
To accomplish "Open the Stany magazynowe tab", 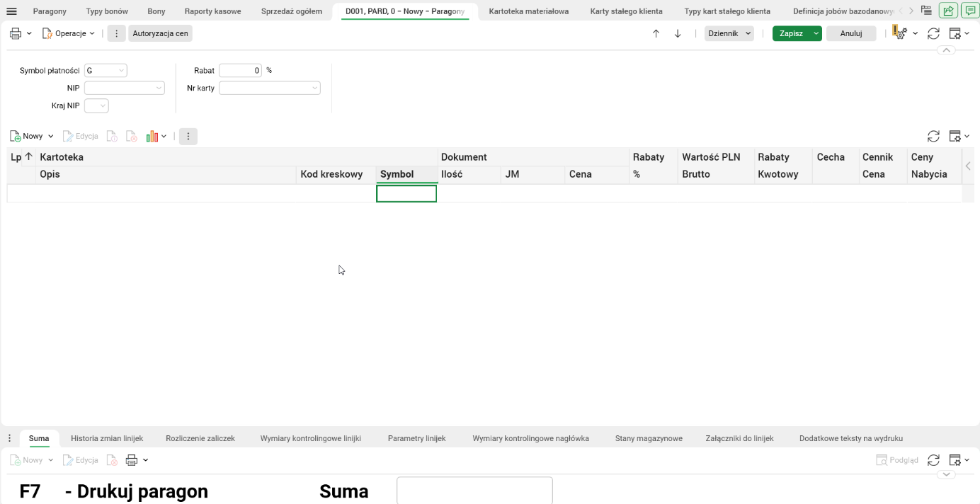I will [x=649, y=438].
